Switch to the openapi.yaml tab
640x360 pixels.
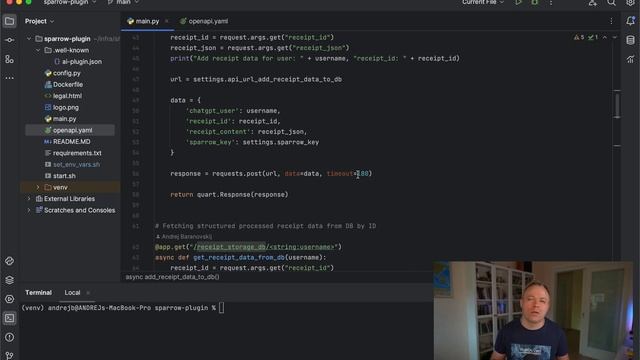pyautogui.click(x=204, y=21)
